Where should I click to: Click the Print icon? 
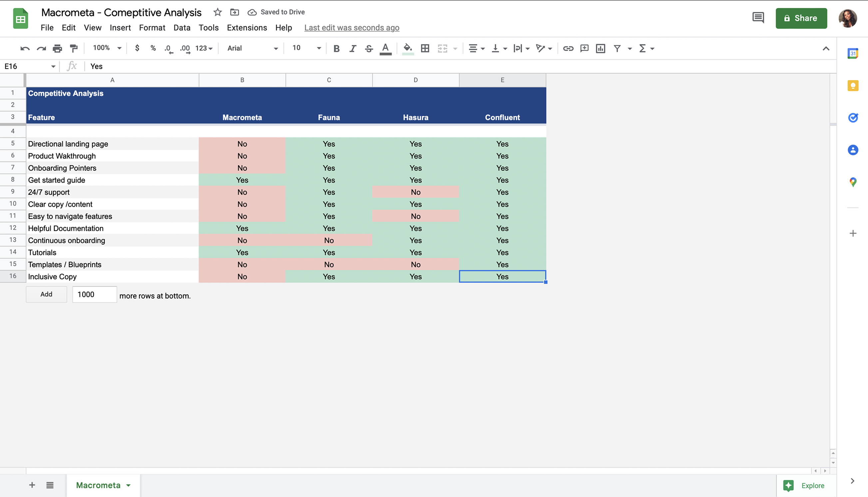click(x=57, y=49)
